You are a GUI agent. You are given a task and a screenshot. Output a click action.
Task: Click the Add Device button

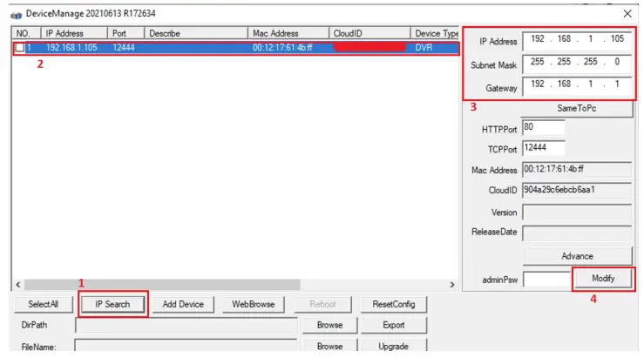pyautogui.click(x=183, y=304)
